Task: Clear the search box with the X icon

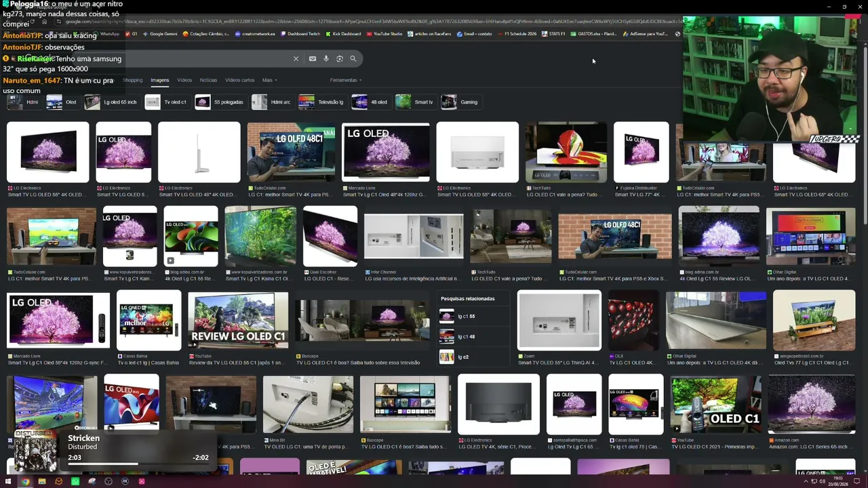Action: [x=296, y=59]
